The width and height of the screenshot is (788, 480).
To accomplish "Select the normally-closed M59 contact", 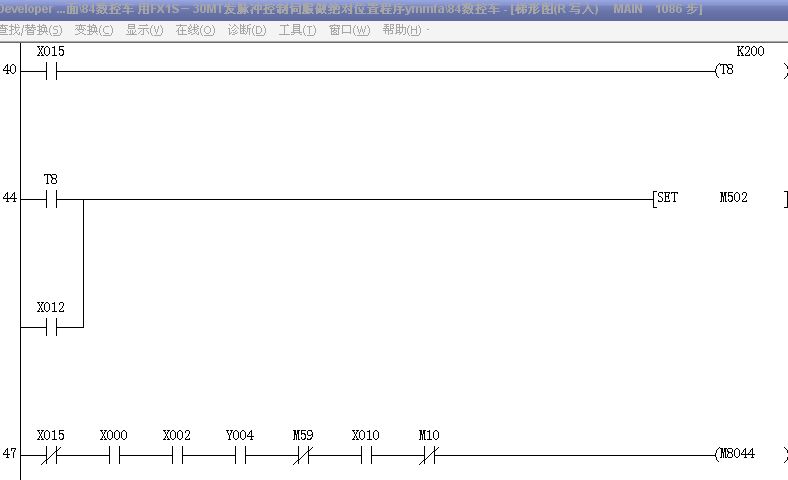I will pyautogui.click(x=303, y=455).
